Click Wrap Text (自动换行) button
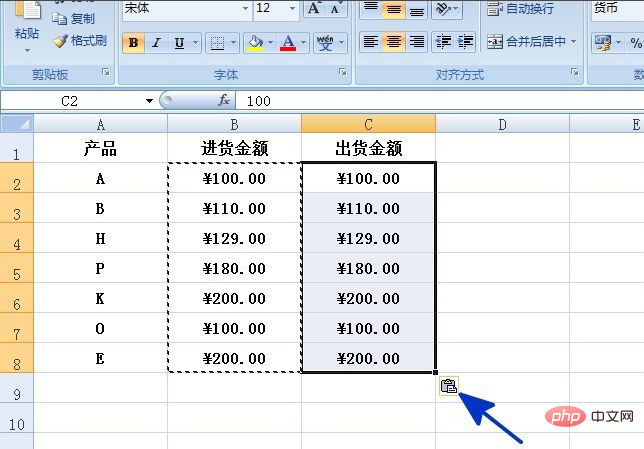Viewport: 644px width, 449px height. tap(520, 9)
